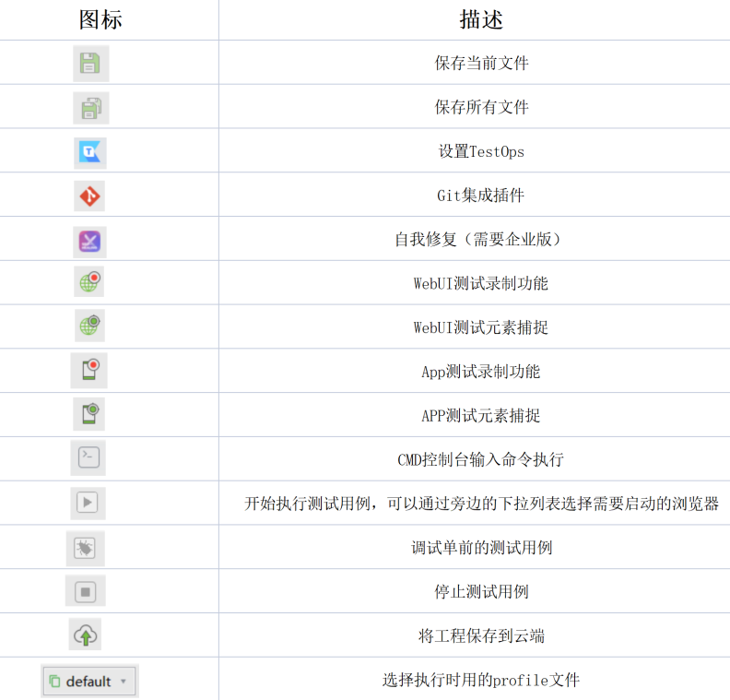Select the text WebUI测试录制功能
The image size is (730, 700).
(x=480, y=283)
